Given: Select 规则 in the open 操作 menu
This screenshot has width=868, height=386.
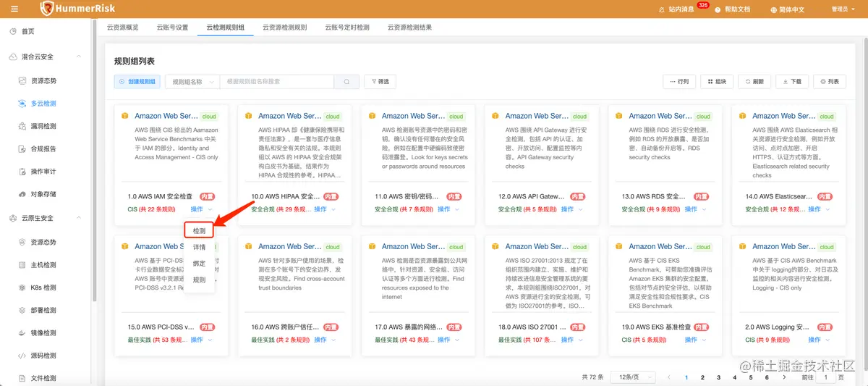Looking at the screenshot, I should coord(199,280).
